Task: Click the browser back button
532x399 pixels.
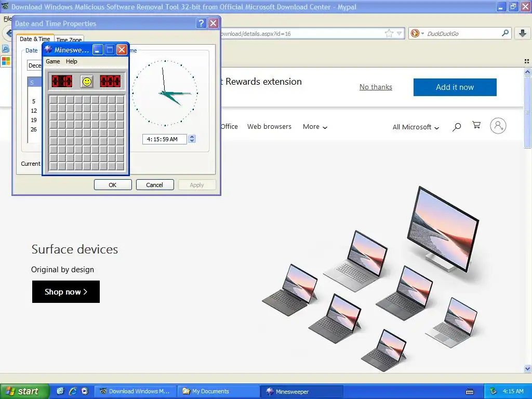Action: pyautogui.click(x=8, y=33)
